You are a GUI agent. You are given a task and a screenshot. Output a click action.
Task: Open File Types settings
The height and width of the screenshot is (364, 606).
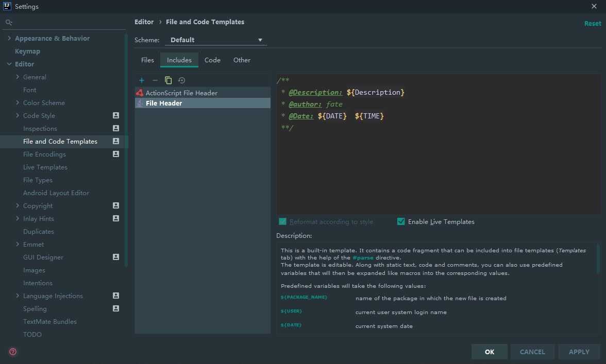click(38, 180)
